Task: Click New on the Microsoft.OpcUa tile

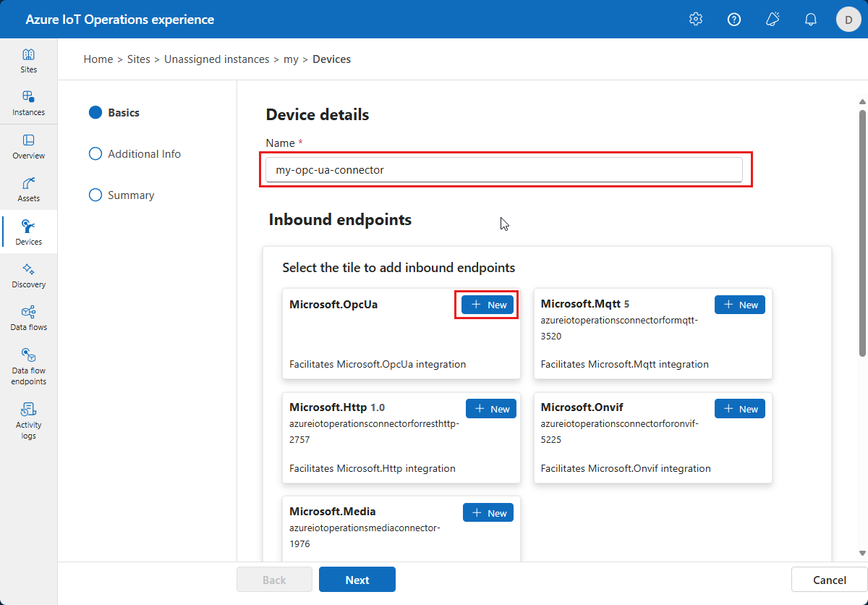Action: click(488, 305)
